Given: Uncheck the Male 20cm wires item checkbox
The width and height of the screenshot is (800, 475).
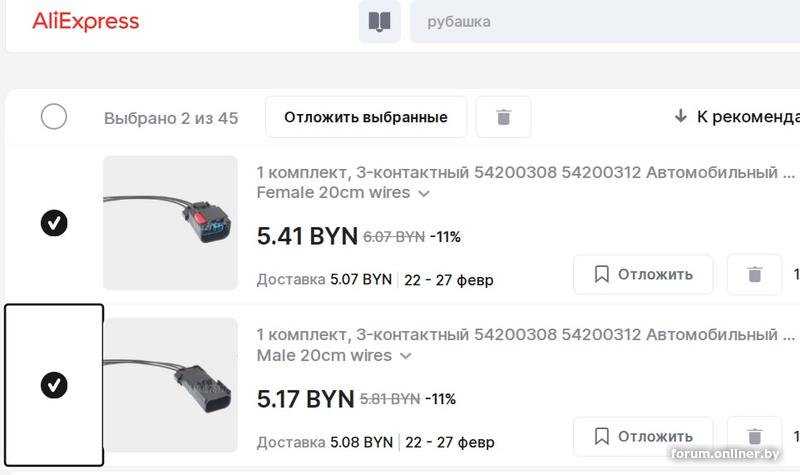Looking at the screenshot, I should pos(54,384).
